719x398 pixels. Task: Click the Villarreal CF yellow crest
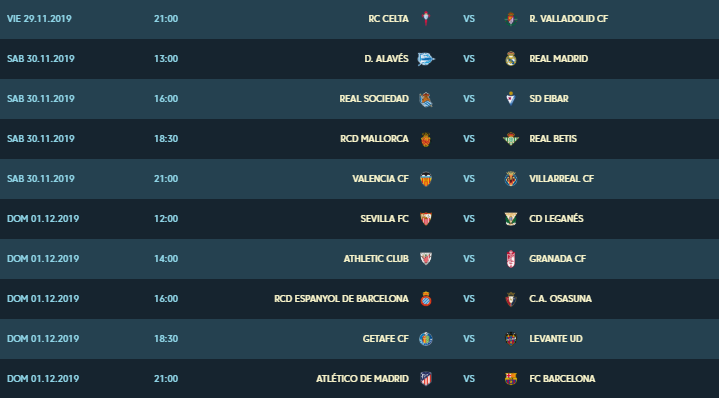[x=511, y=179]
